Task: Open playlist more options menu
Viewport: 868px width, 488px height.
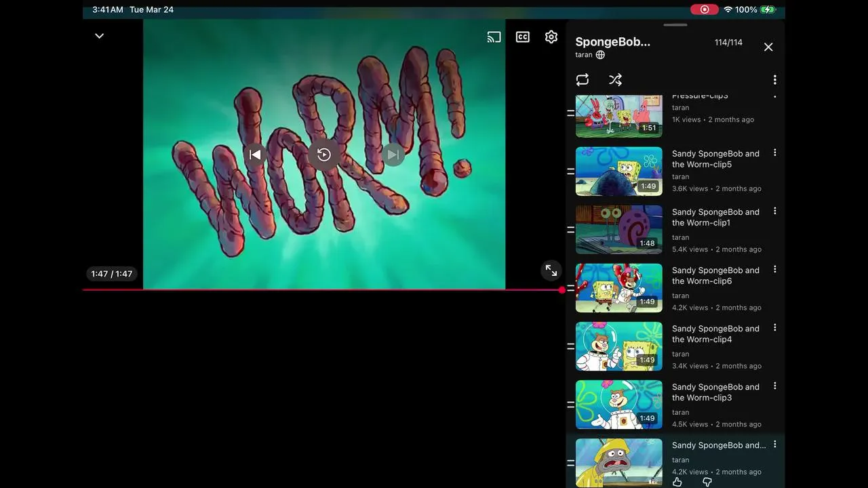Action: [x=774, y=80]
